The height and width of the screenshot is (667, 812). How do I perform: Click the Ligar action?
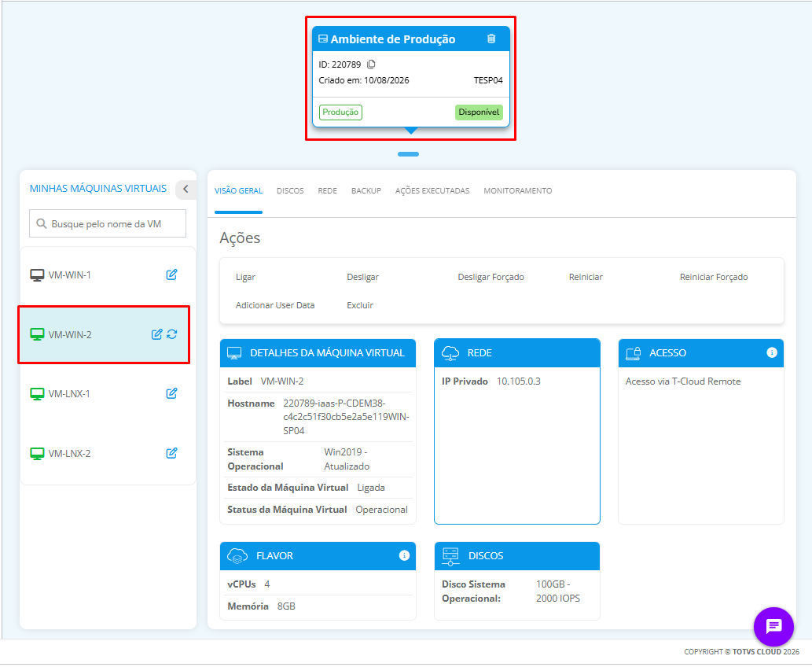point(245,277)
